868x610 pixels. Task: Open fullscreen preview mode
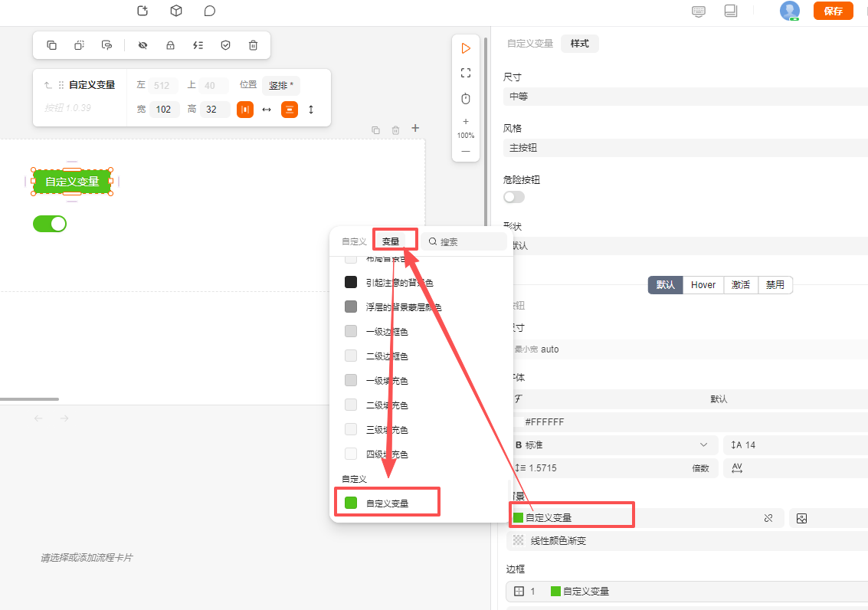pos(466,73)
